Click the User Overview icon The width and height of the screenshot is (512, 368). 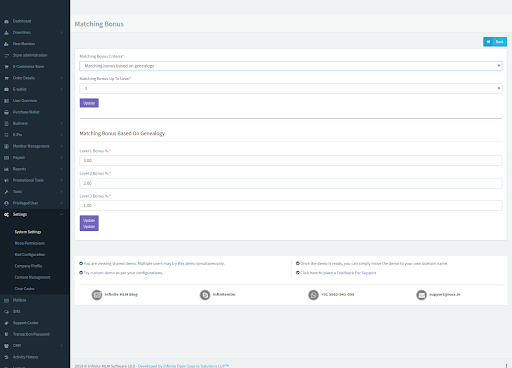6,101
